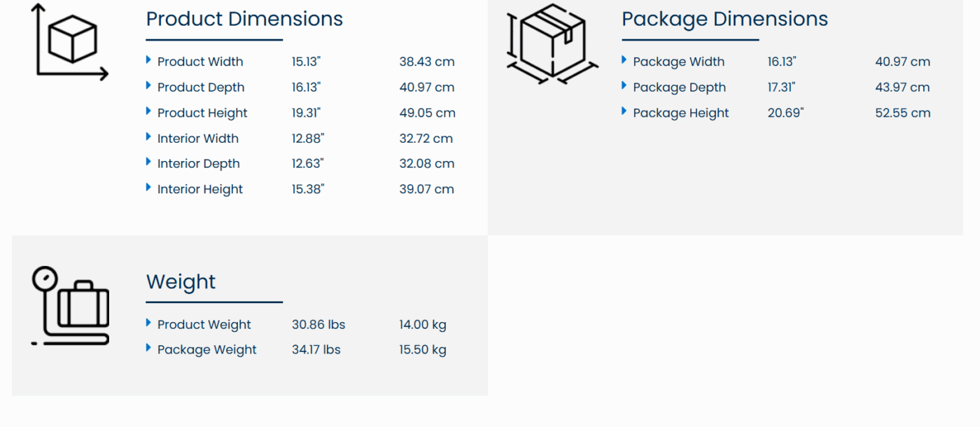Click the luggage scale weight icon
Screen dimensions: 980x427
tap(71, 306)
